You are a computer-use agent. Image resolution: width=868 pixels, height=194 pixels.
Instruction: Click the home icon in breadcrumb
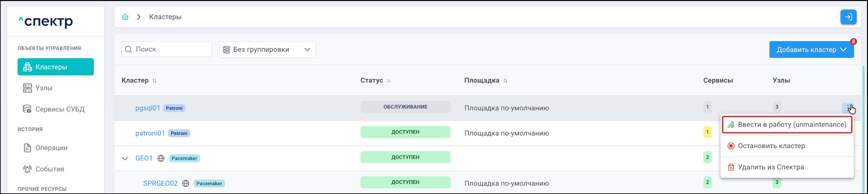[125, 17]
